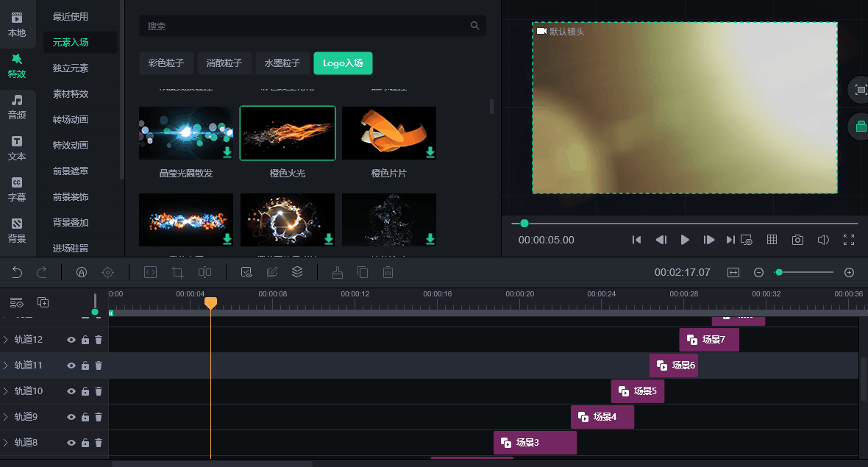The width and height of the screenshot is (868, 467).
Task: Expand track 轨道12
Action: tap(6, 339)
